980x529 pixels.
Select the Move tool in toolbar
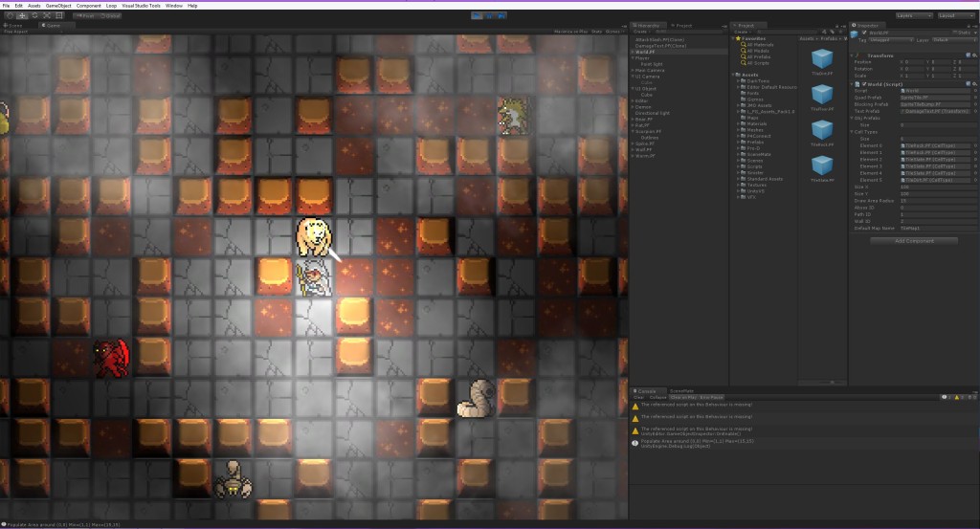22,15
